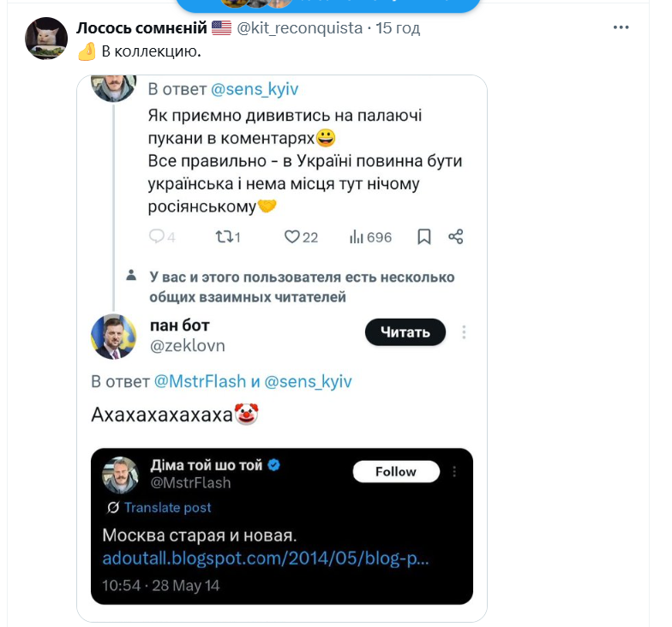The image size is (672, 627).
Task: Click the Лосось сомненій profile avatar
Action: (46, 39)
